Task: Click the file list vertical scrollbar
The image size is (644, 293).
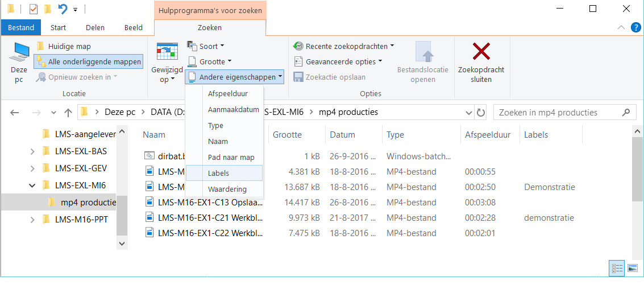Action: (637, 169)
